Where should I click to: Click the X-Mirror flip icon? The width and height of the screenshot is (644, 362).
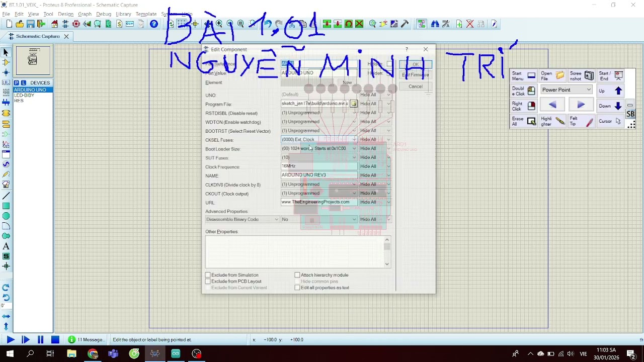click(6, 317)
